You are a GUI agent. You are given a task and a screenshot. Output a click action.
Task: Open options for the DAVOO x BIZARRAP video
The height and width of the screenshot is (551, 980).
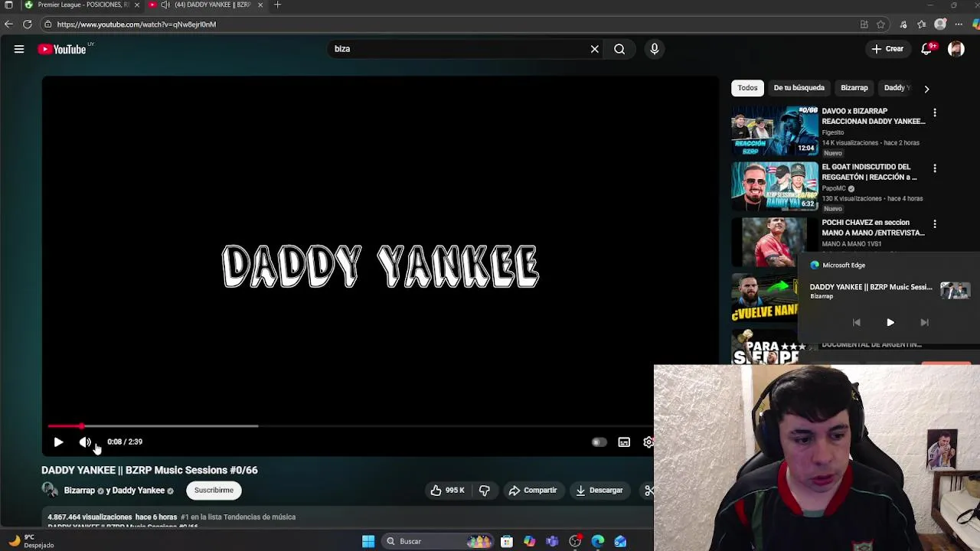coord(934,112)
